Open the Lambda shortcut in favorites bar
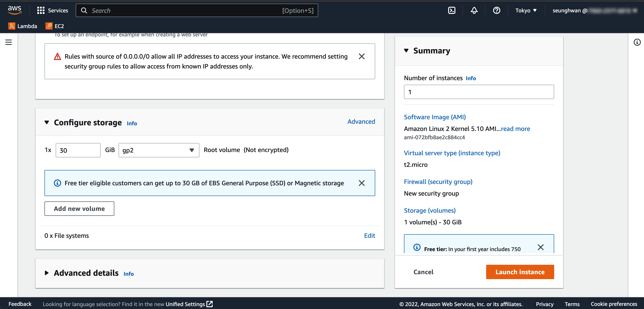Viewport: 644px width, 309px height. [x=22, y=26]
